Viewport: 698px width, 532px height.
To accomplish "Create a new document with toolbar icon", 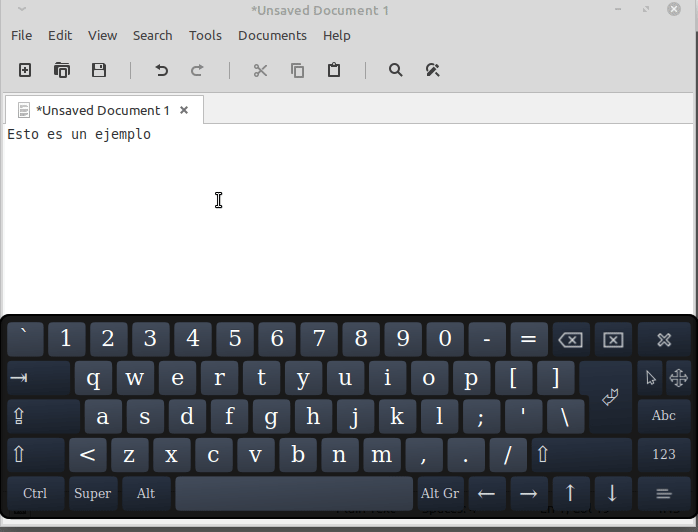I will [x=25, y=70].
